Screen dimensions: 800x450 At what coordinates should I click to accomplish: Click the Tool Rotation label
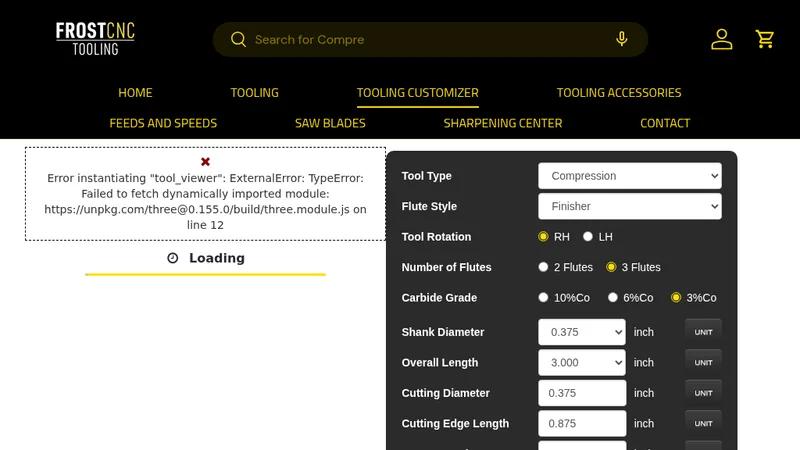click(436, 237)
